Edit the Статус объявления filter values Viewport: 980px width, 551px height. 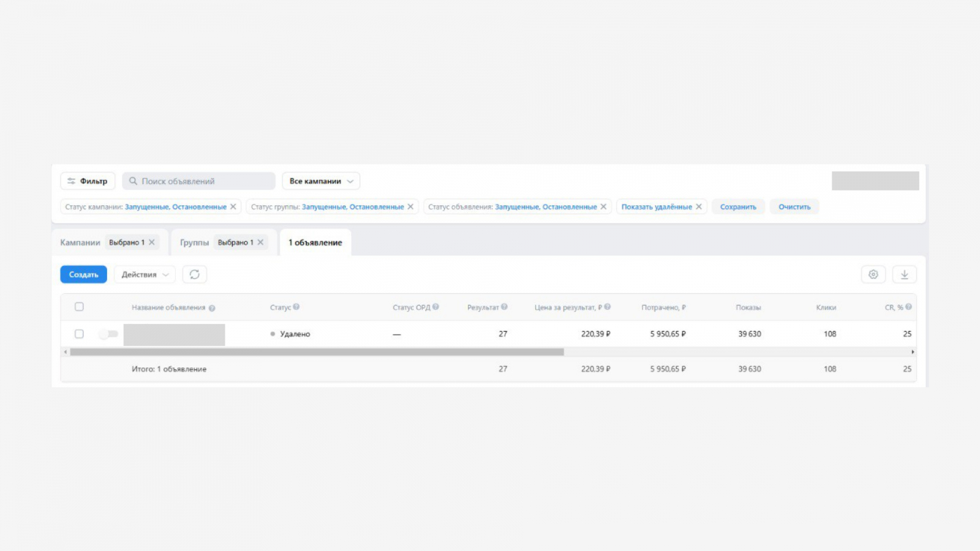546,207
